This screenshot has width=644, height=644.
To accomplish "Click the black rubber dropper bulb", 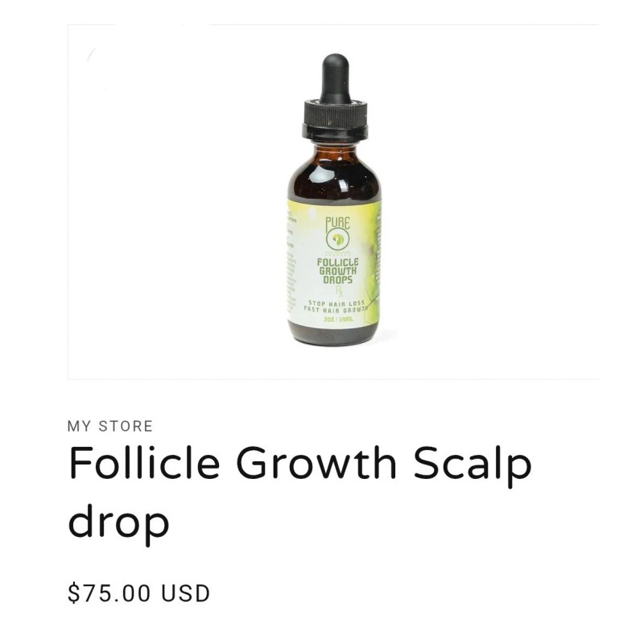I will coord(336,78).
